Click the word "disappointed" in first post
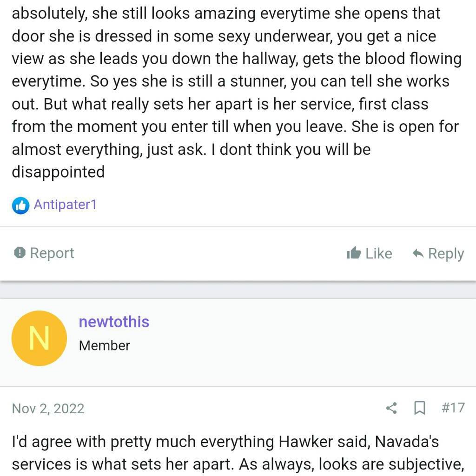Image resolution: width=476 pixels, height=476 pixels. pos(58,172)
